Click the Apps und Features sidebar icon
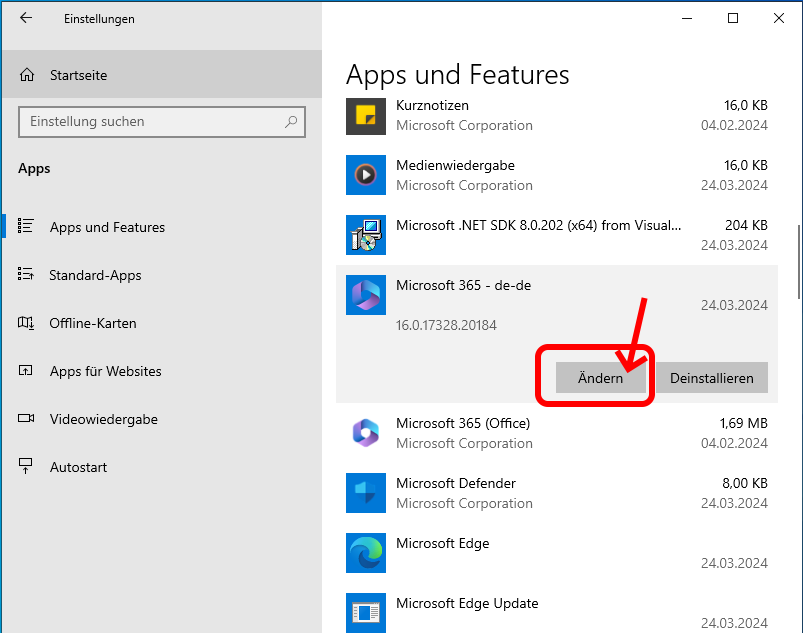This screenshot has height=633, width=803. (26, 226)
